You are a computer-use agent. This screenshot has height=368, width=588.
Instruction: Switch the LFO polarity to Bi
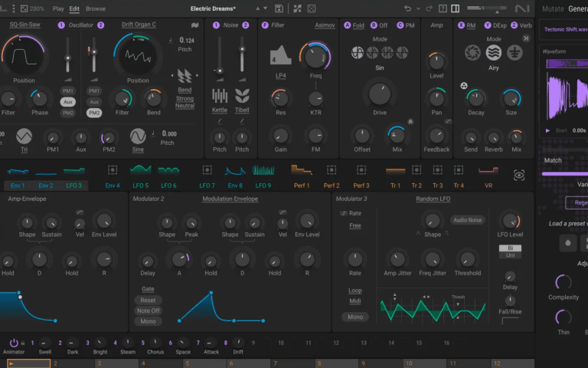510,248
